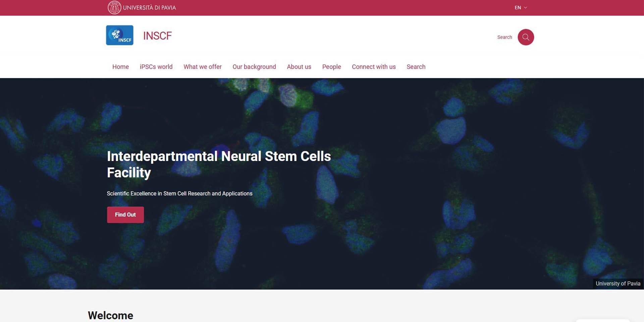Click the Interdepartmental Neural Stem Cells Facility heading
Viewport: 644px width, 322px height.
219,164
